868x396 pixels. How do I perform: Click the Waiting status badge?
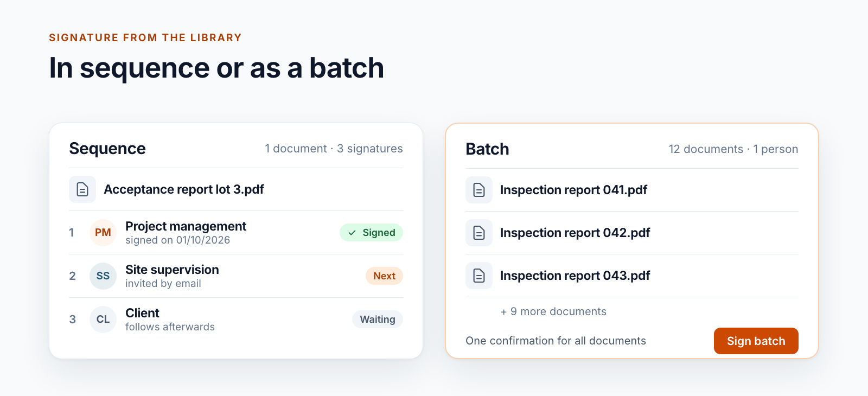(378, 319)
